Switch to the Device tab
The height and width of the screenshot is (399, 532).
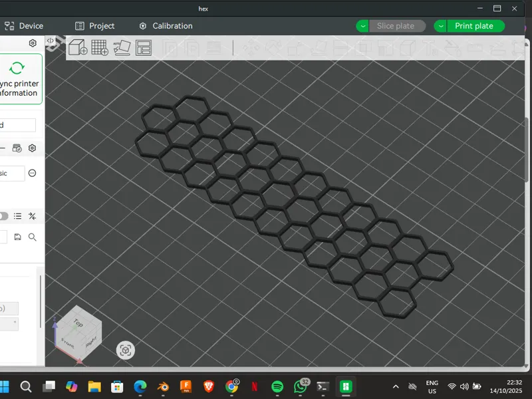coord(24,26)
